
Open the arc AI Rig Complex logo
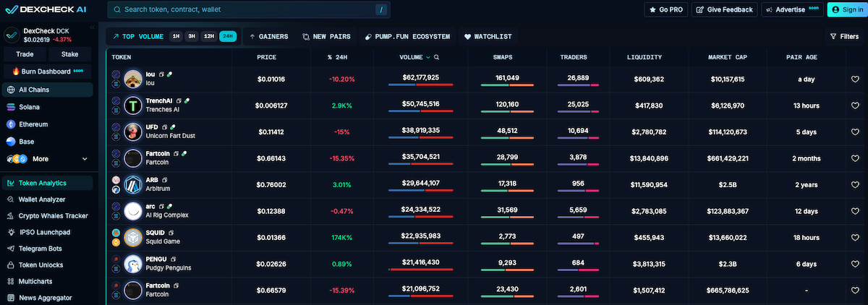132,211
